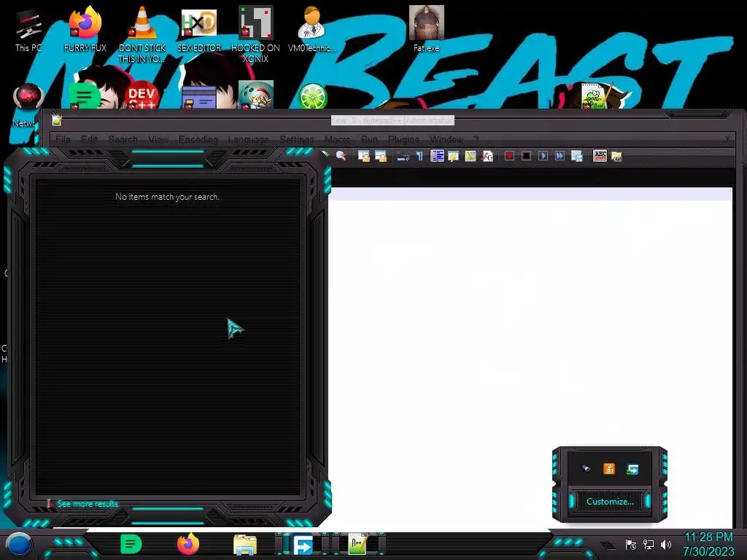The height and width of the screenshot is (560, 747).
Task: Select the FURRY FUX Firefox desktop icon
Action: [85, 28]
